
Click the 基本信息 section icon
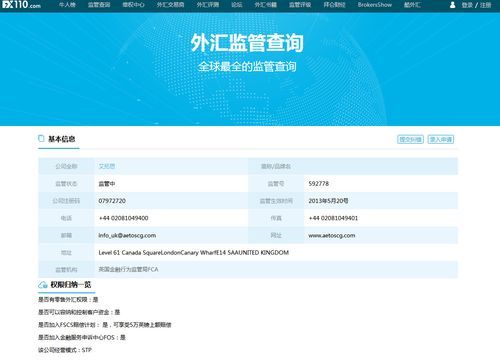[x=41, y=138]
